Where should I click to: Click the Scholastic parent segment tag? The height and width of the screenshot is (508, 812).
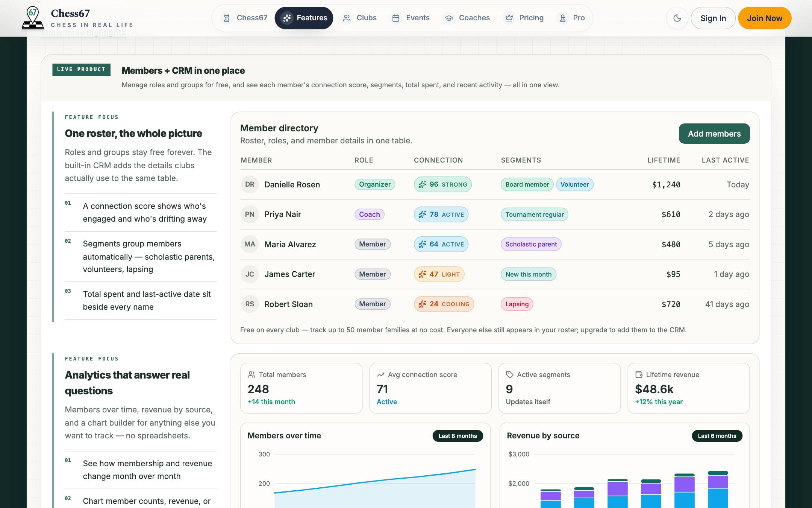531,244
